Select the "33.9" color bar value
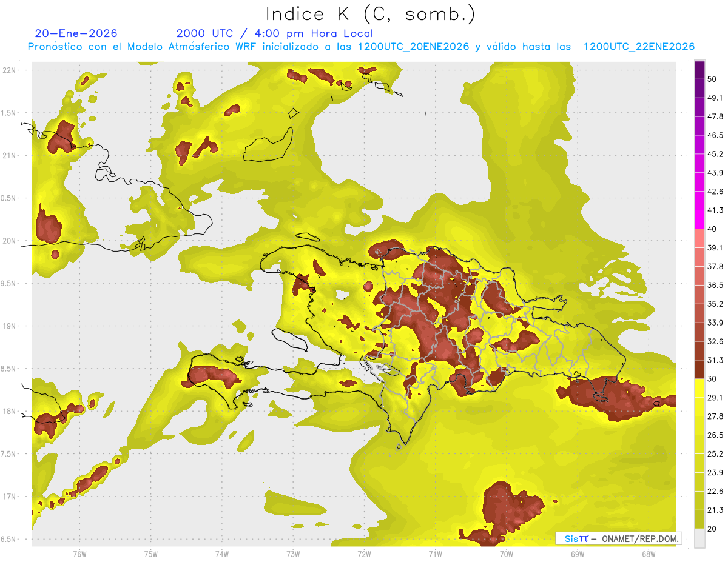This screenshot has width=728, height=562. [715, 323]
